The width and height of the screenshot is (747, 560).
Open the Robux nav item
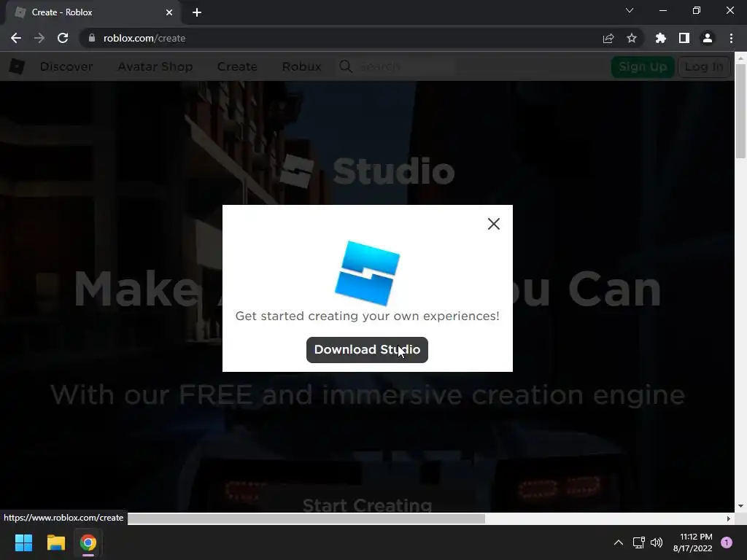[x=301, y=66]
